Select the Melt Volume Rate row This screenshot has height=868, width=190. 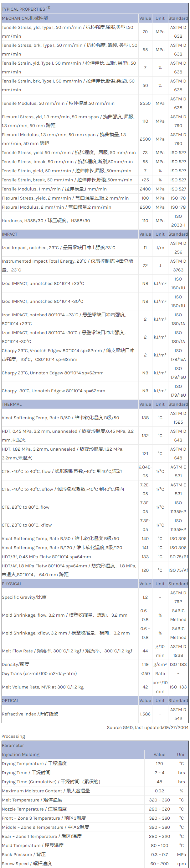(43, 687)
